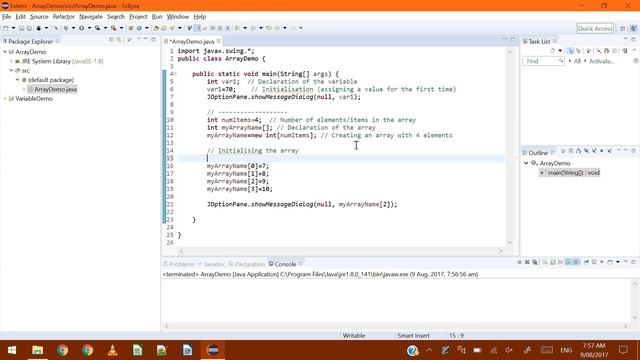Expand the JRE System Library node
The width and height of the screenshot is (640, 360).
11,61
